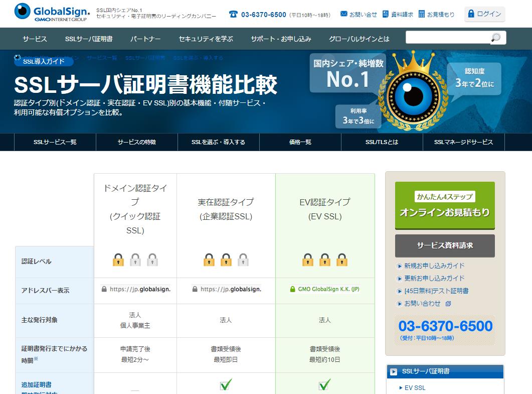Click the document icon beside 資料請求
Screen dimensions: 532x394
point(386,14)
